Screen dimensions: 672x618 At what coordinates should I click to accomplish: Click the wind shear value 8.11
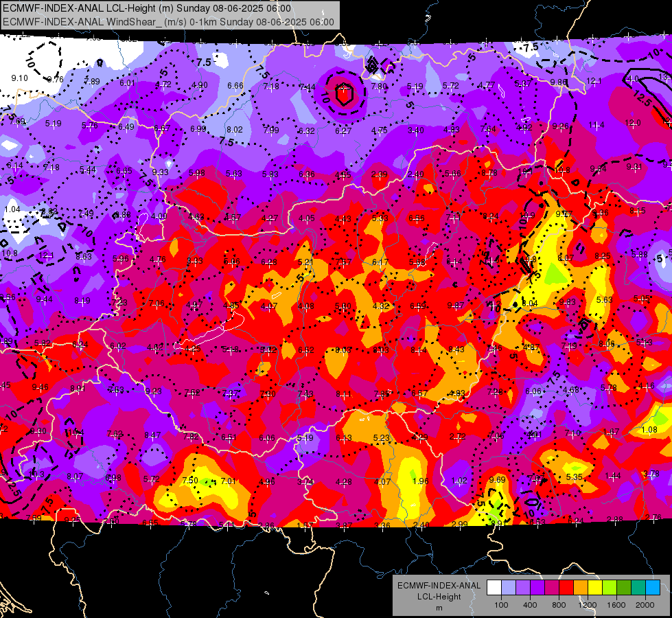[x=344, y=393]
